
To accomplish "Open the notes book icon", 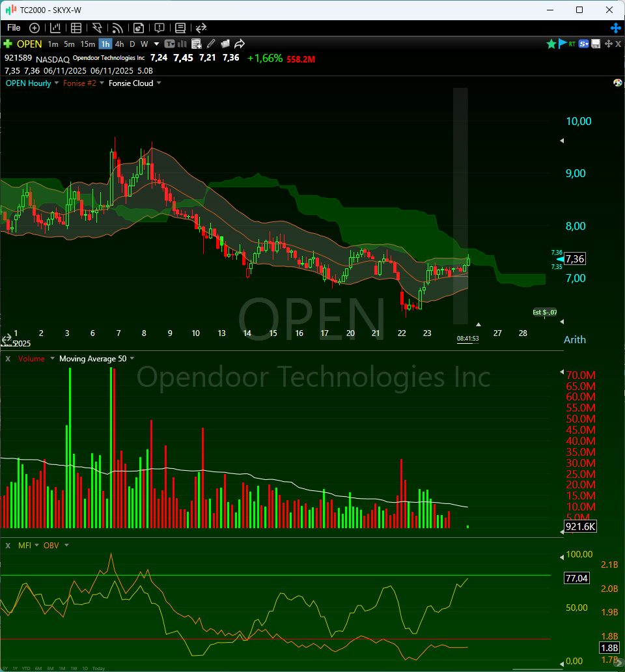I will (180, 28).
